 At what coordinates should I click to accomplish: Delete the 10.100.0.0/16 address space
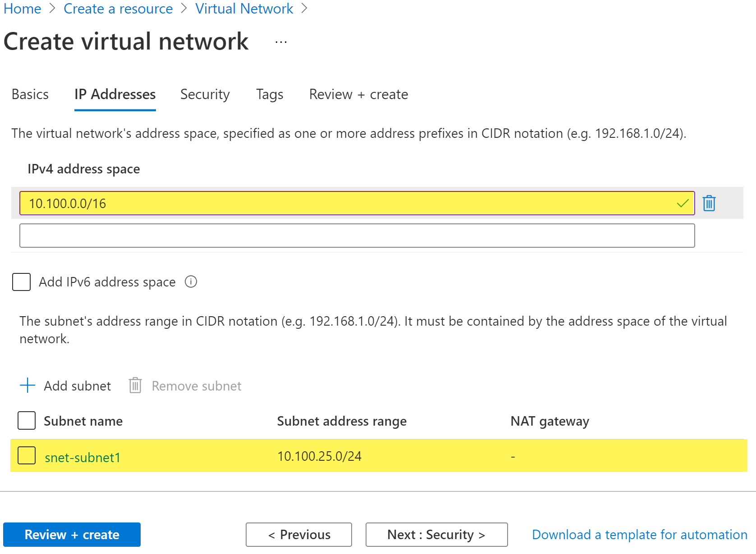[x=709, y=203]
